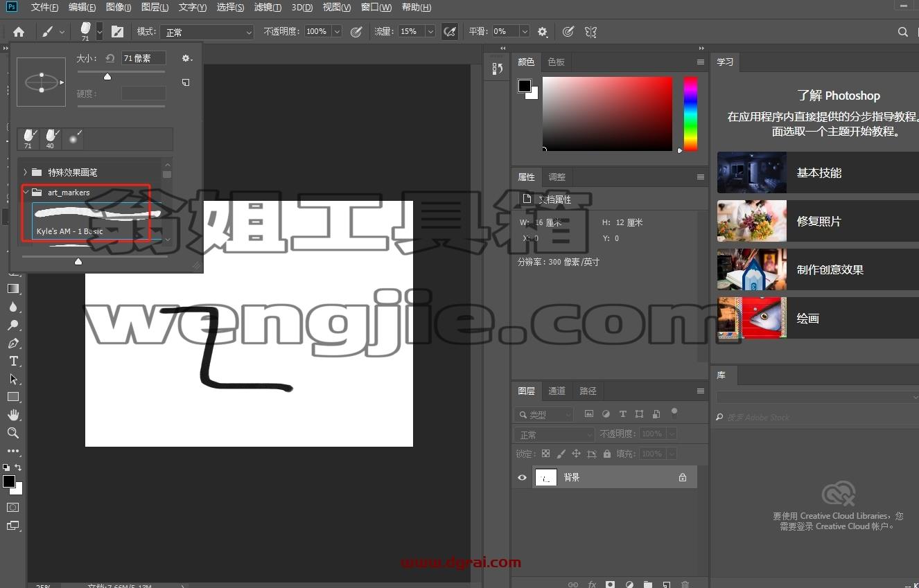919x588 pixels.
Task: Toggle airbrush build-up effects
Action: click(x=450, y=32)
